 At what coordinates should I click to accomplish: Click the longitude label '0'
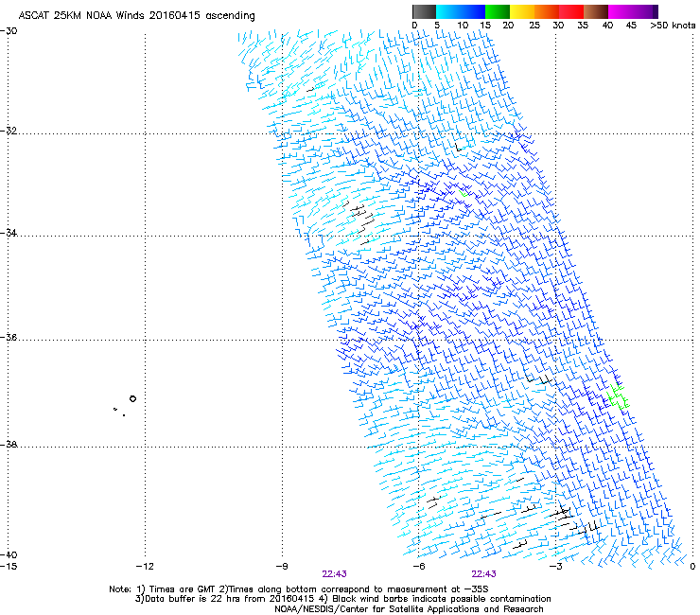(692, 567)
